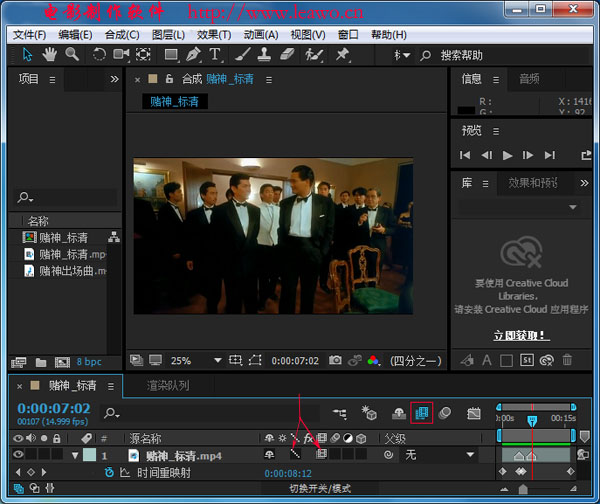Select the Pan Behind anchor tool
The width and height of the screenshot is (600, 504).
(x=143, y=54)
